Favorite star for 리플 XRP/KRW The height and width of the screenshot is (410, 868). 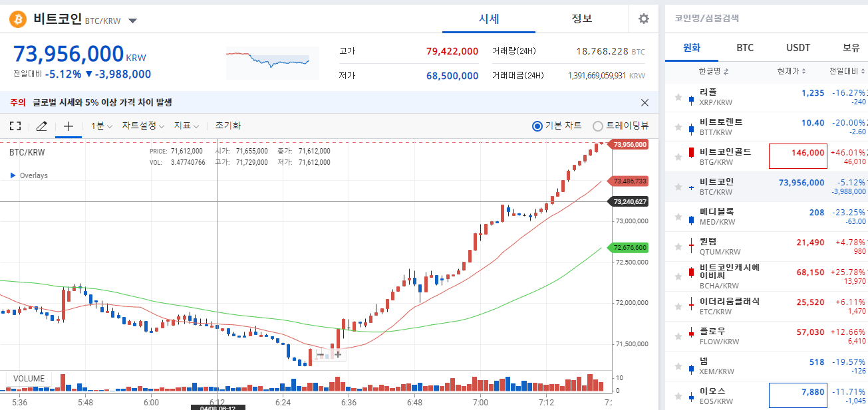pos(678,97)
